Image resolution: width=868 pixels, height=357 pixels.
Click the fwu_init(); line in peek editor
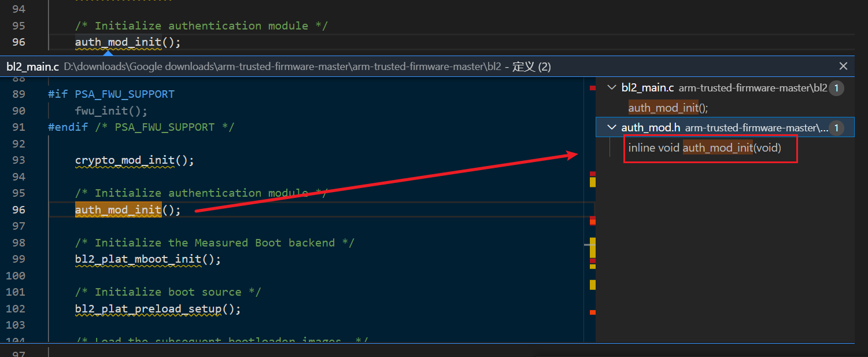click(x=112, y=111)
